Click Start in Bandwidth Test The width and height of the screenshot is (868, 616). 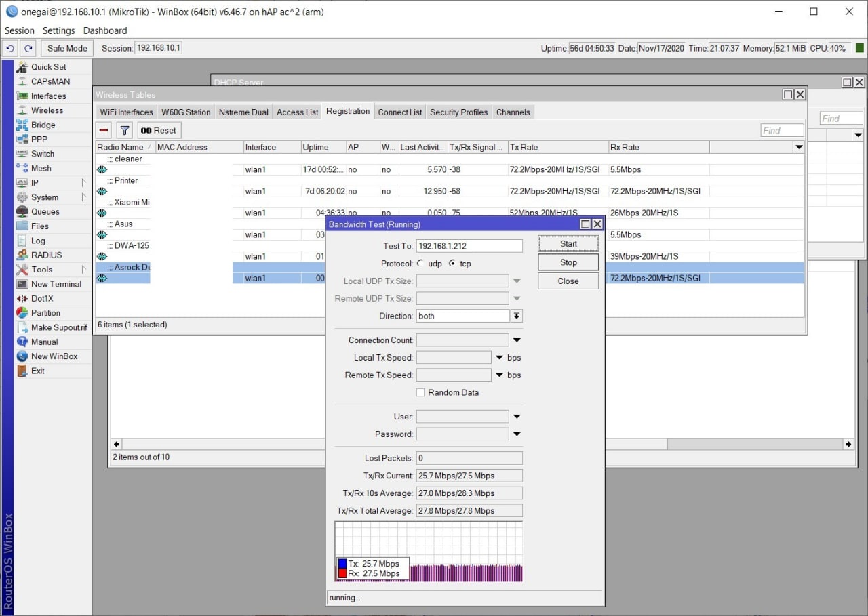(568, 243)
